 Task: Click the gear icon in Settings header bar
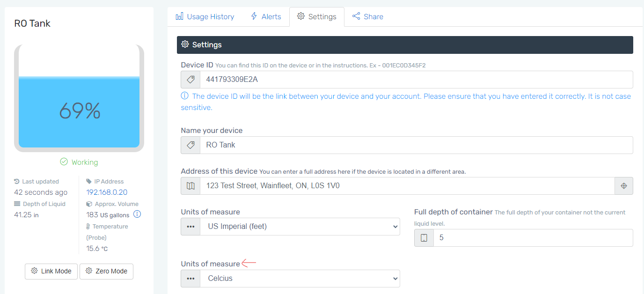point(185,44)
